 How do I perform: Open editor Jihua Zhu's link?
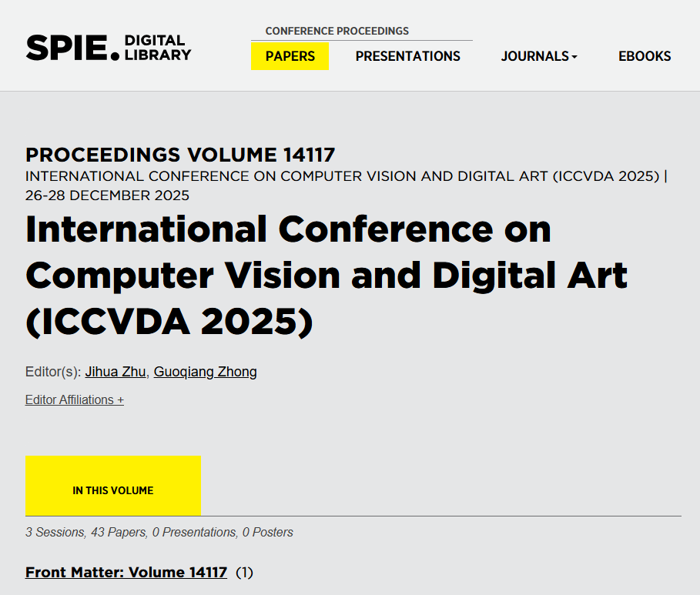116,372
